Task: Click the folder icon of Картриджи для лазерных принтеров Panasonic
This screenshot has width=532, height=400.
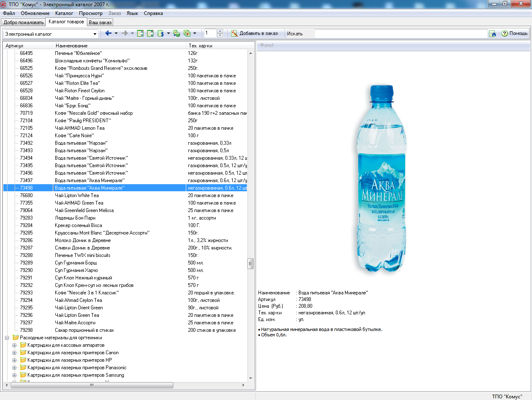Action: pyautogui.click(x=23, y=368)
